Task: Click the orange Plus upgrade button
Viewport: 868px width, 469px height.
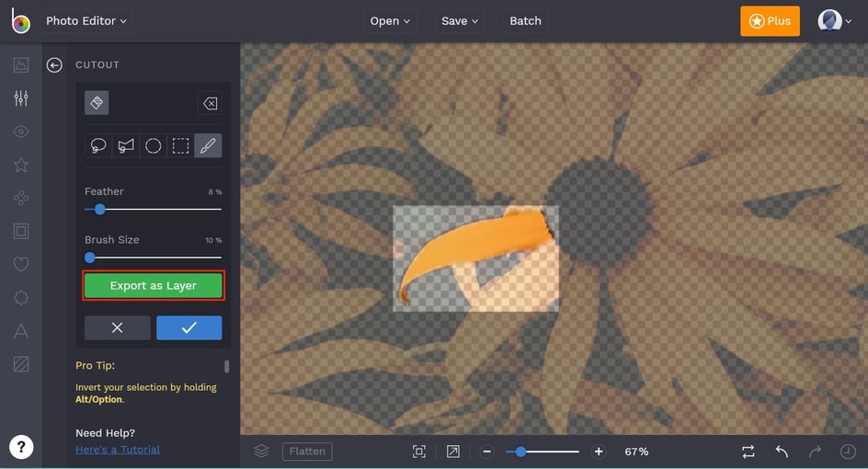Action: coord(770,21)
